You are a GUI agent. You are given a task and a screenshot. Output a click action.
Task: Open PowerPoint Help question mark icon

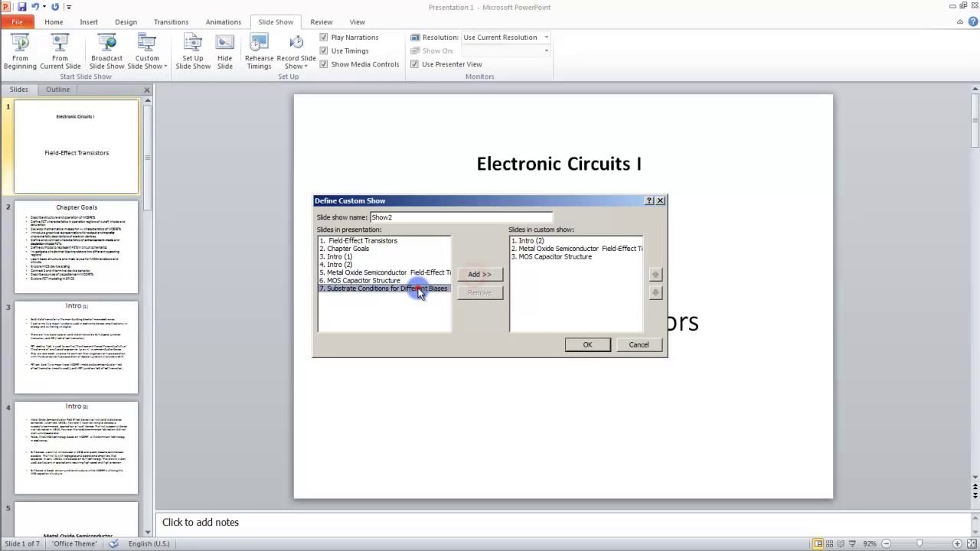[972, 22]
